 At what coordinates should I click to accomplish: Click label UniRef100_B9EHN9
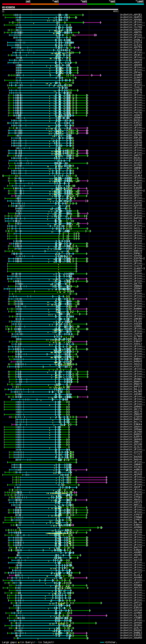131,133
